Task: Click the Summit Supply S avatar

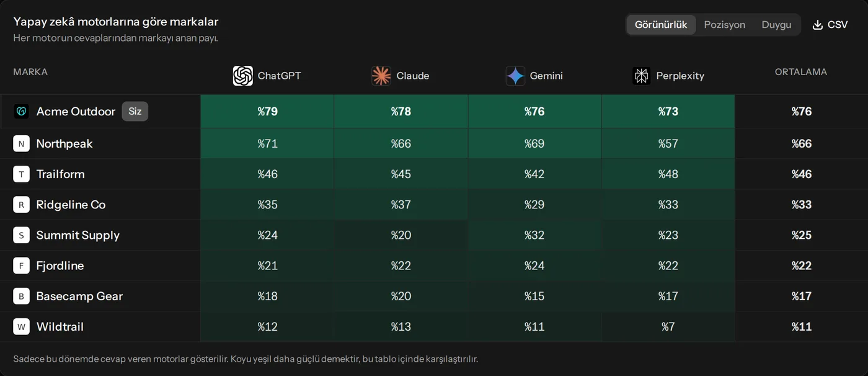Action: (x=21, y=235)
